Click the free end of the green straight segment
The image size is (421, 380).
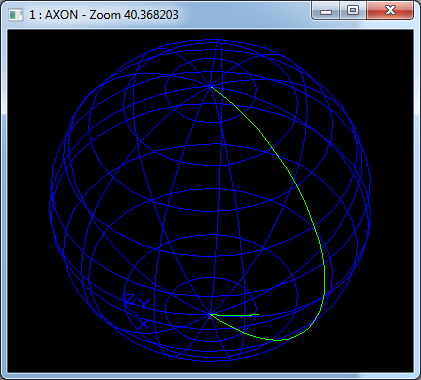(259, 314)
